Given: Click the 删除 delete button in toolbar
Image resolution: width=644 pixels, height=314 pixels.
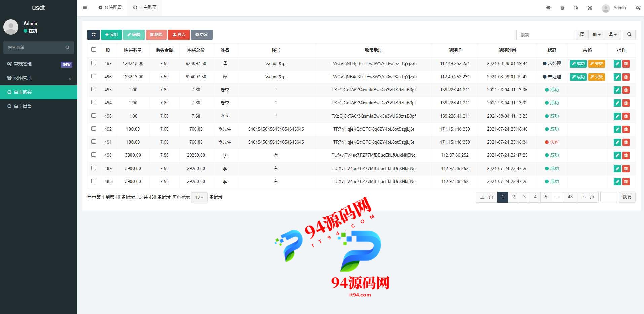Looking at the screenshot, I should (156, 35).
